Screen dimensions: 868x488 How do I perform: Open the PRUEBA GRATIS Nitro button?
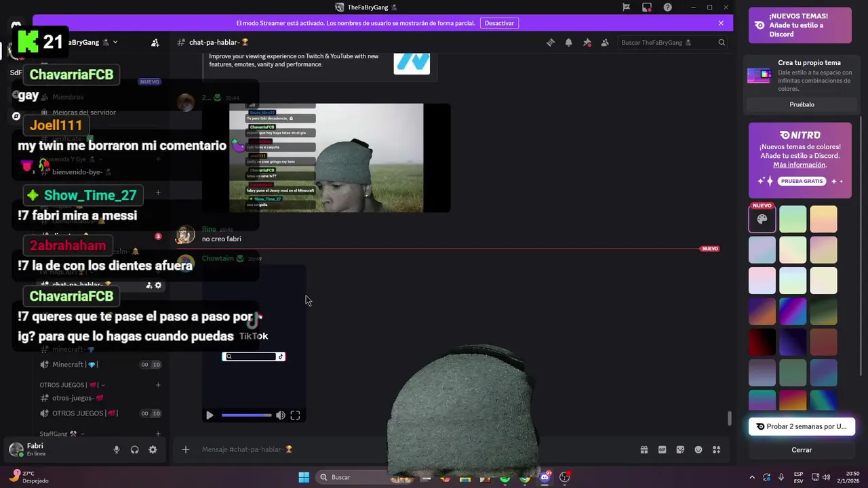coord(802,181)
